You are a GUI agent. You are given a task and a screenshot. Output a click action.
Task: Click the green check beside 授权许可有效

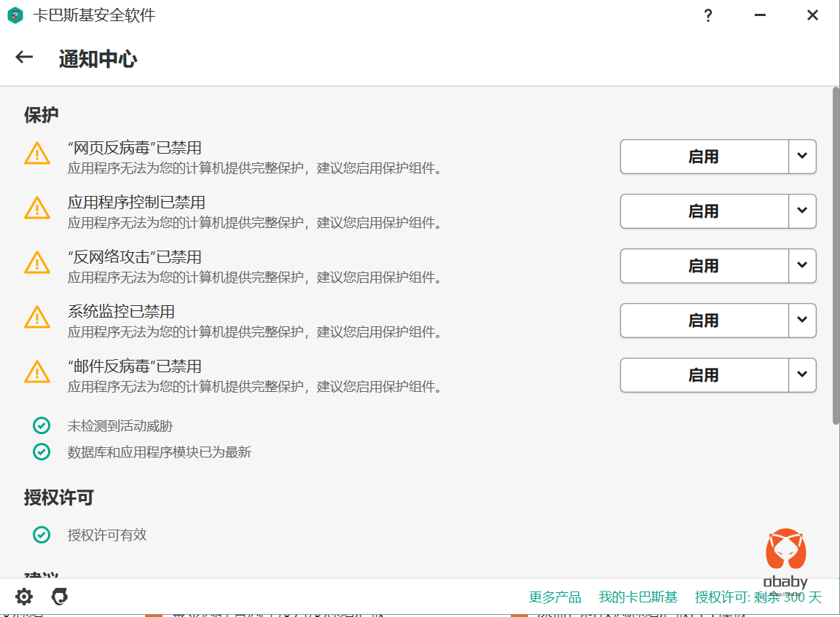(42, 535)
